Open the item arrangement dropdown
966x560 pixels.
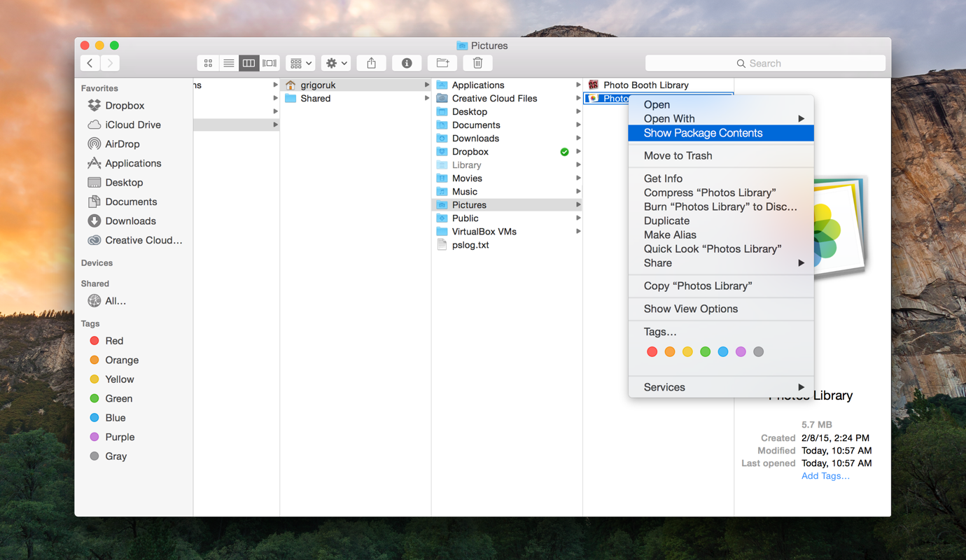(300, 63)
